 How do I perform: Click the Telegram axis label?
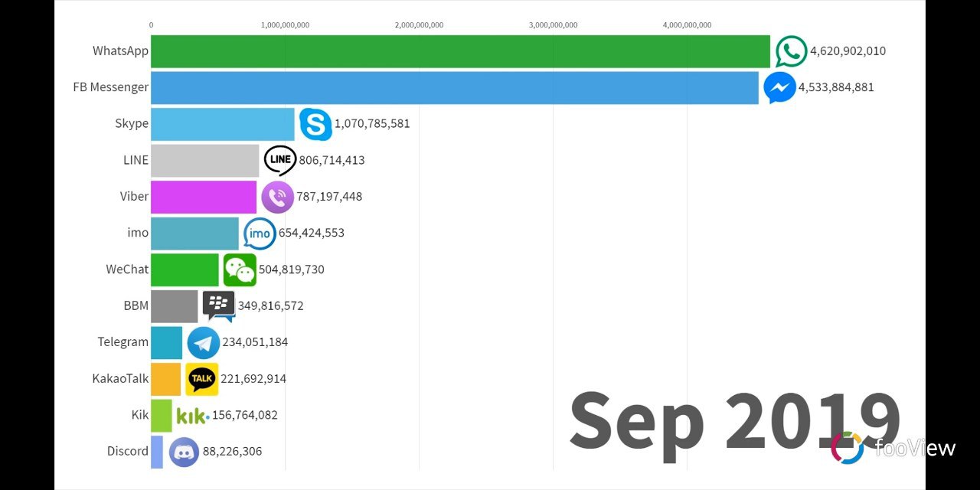click(x=122, y=343)
